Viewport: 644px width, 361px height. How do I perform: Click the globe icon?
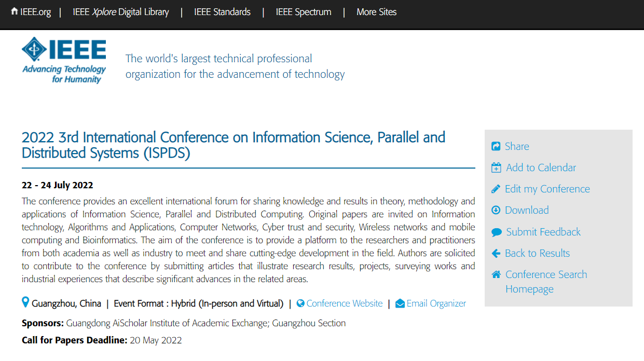pos(300,303)
